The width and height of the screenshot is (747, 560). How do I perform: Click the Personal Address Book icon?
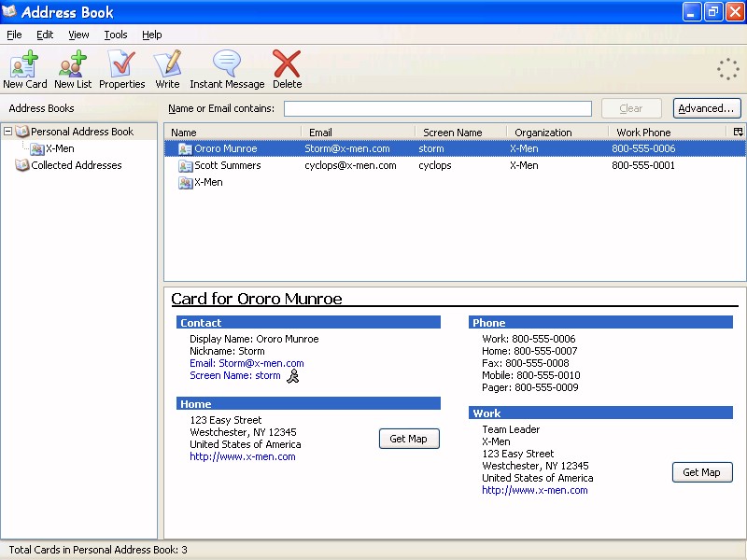[22, 132]
